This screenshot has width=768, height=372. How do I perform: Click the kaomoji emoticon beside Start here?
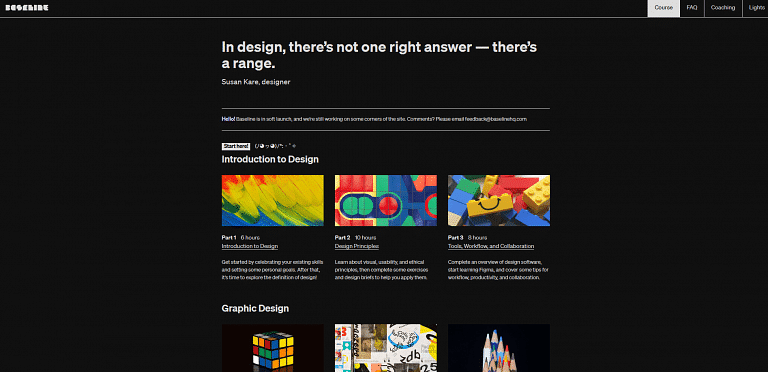pyautogui.click(x=275, y=146)
